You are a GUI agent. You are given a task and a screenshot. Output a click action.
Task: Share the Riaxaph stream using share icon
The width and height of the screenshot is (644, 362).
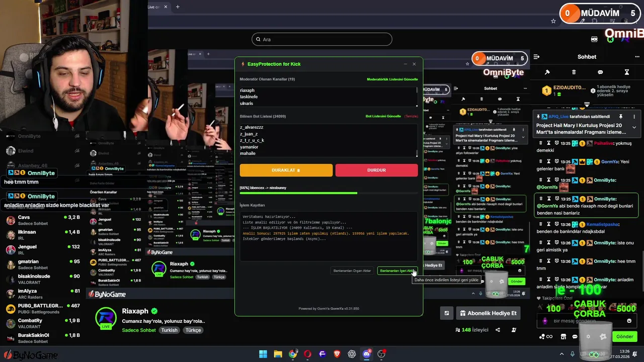498,330
